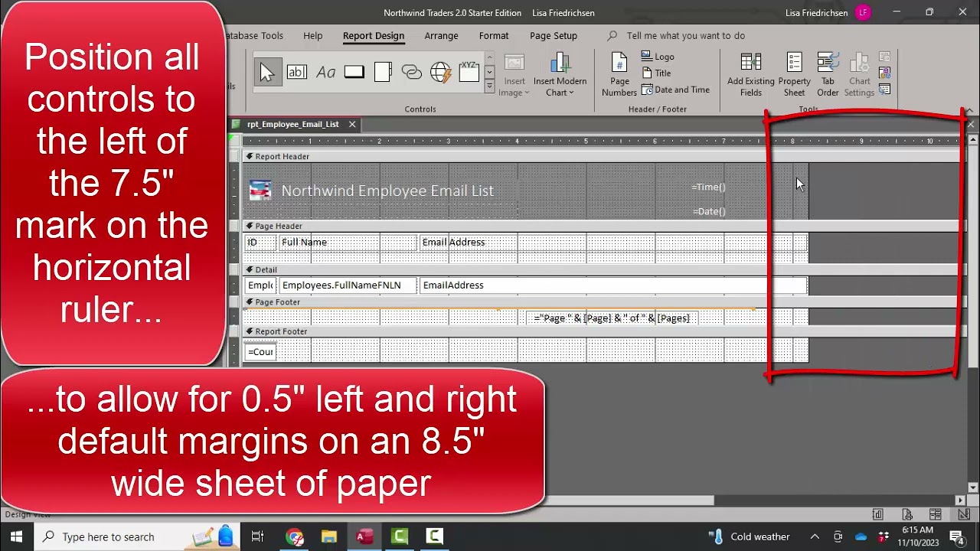Switch to the Arrange tab

click(441, 35)
